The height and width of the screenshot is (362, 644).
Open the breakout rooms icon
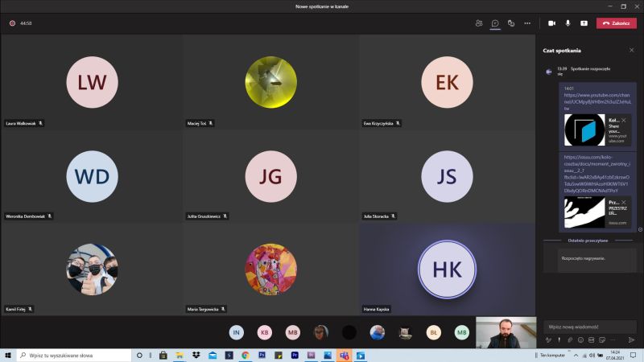(x=511, y=23)
